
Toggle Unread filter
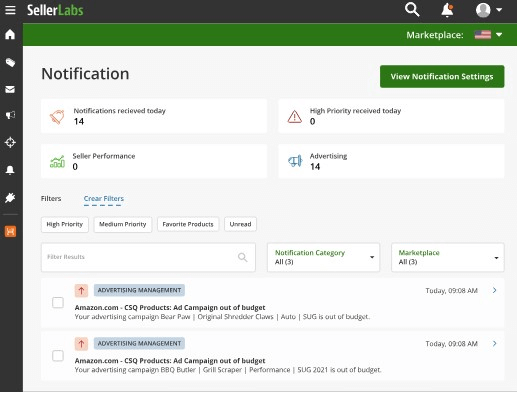pos(240,224)
